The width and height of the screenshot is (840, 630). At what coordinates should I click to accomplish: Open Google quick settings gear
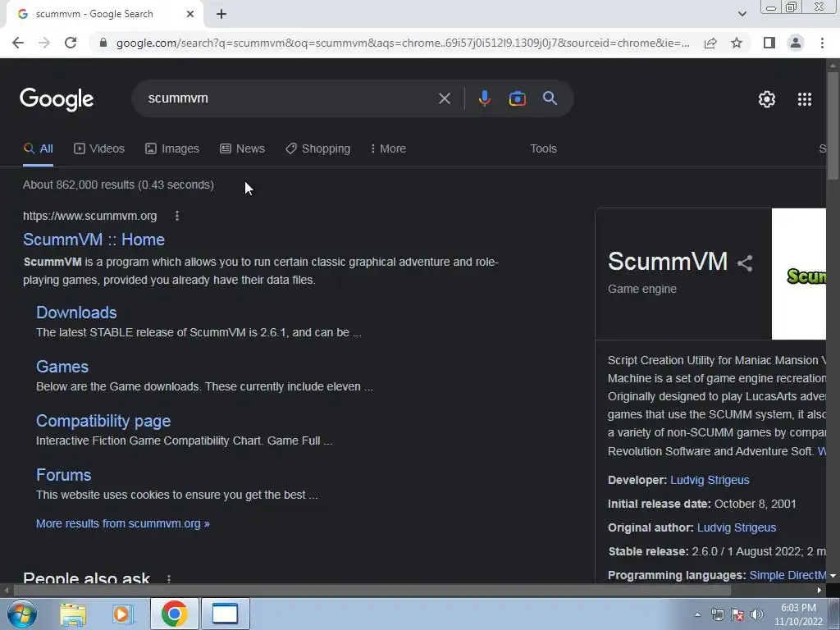coord(767,99)
